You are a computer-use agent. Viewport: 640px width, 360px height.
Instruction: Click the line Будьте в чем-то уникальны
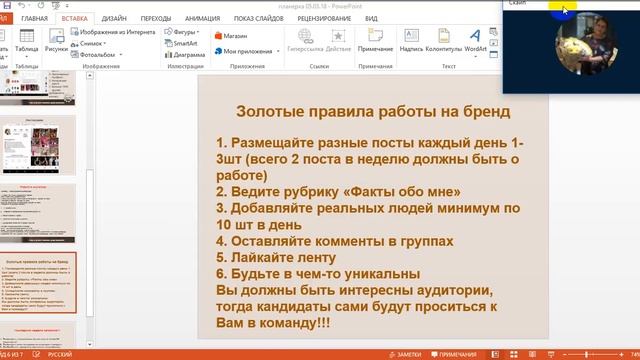click(x=318, y=274)
